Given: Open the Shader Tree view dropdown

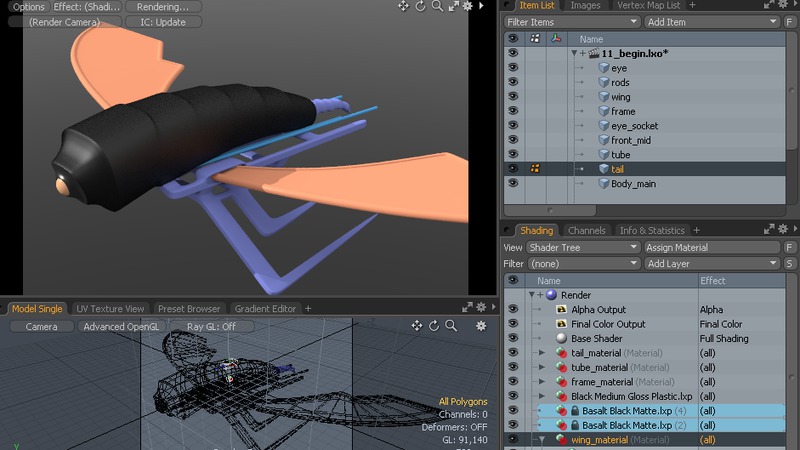Looking at the screenshot, I should point(583,247).
